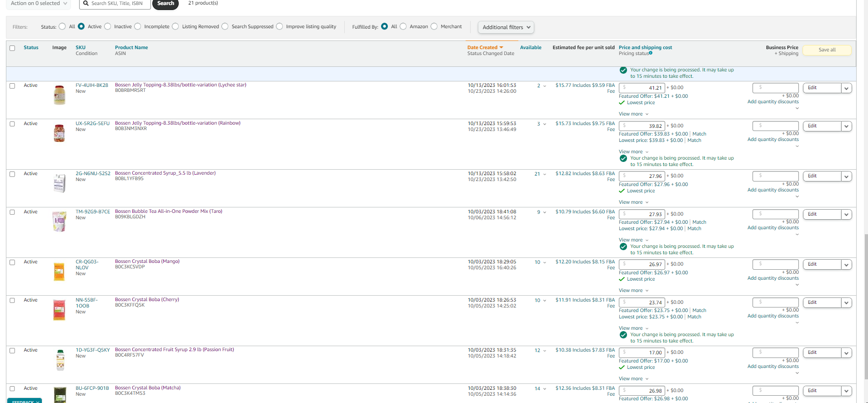The image size is (868, 403).
Task: View the Mango crystal boba image
Action: coord(60,272)
